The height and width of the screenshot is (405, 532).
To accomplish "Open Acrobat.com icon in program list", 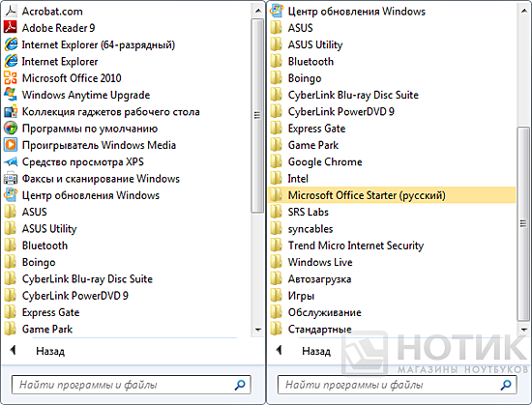I will [11, 12].
